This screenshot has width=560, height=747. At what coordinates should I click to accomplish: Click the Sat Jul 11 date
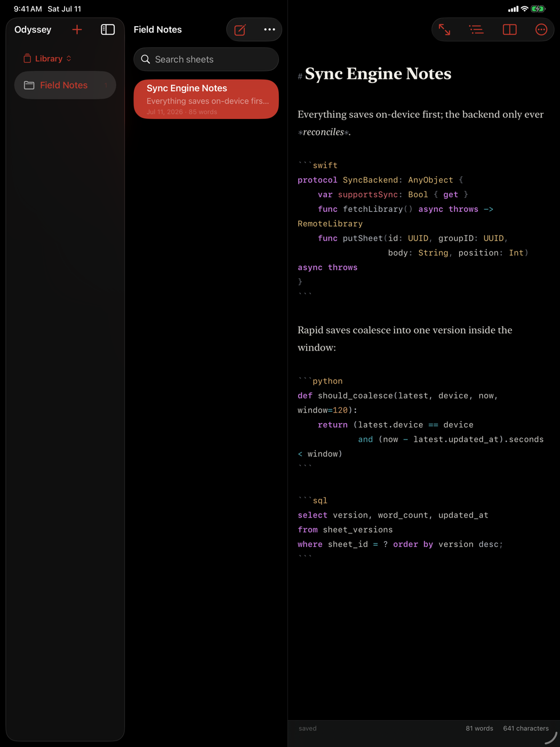65,9
